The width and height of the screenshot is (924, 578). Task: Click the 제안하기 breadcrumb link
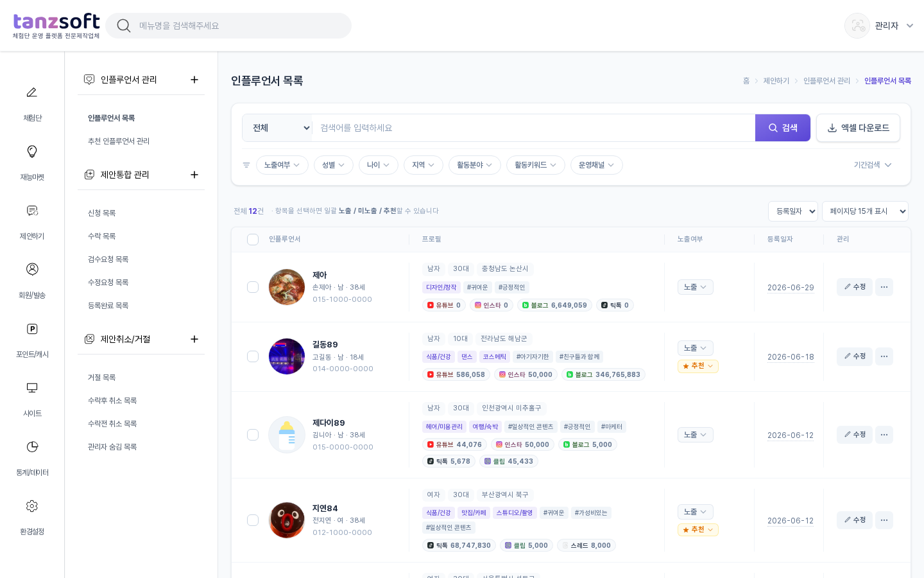click(776, 81)
